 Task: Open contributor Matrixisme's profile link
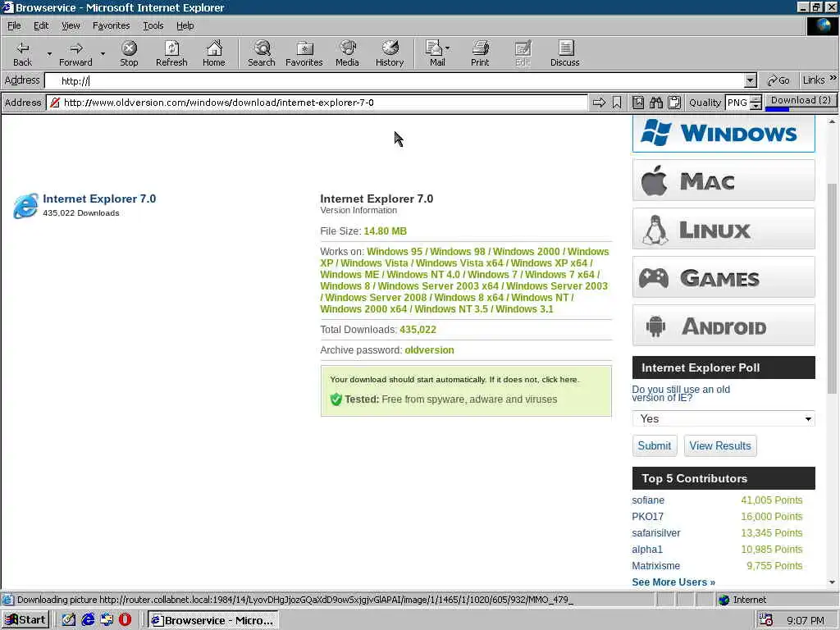(655, 566)
